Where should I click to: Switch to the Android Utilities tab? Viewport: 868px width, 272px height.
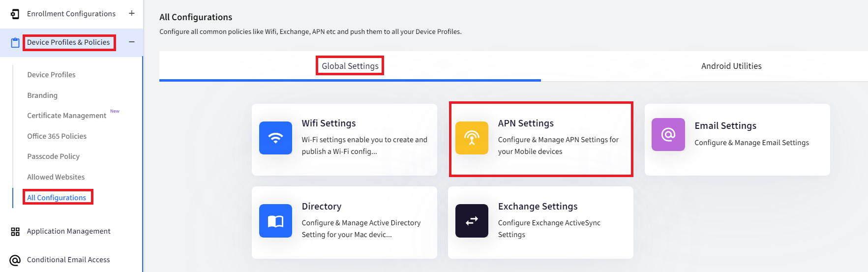(731, 66)
